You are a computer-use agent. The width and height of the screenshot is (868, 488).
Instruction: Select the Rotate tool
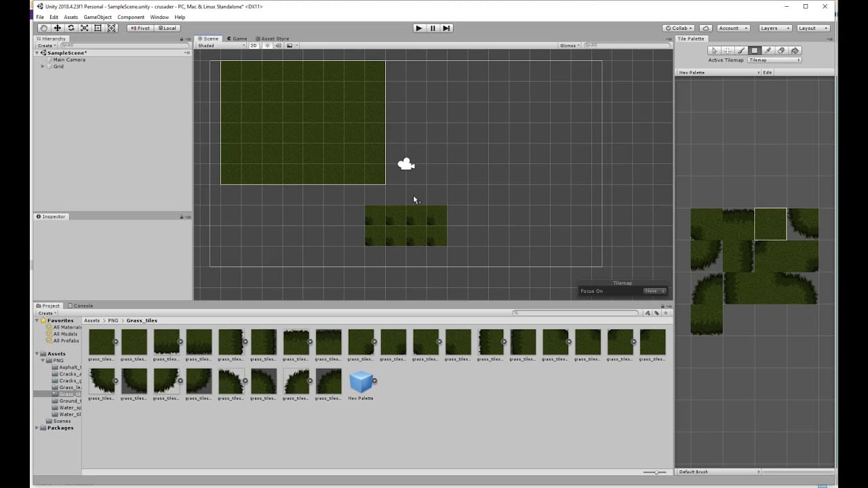click(x=71, y=28)
